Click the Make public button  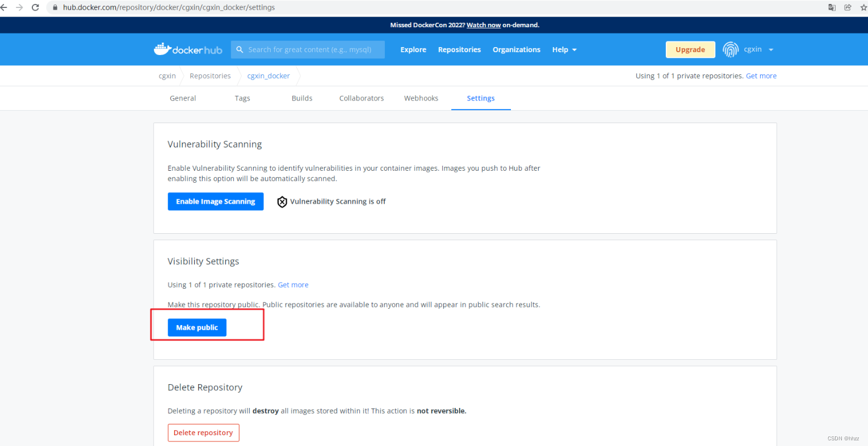(x=197, y=327)
